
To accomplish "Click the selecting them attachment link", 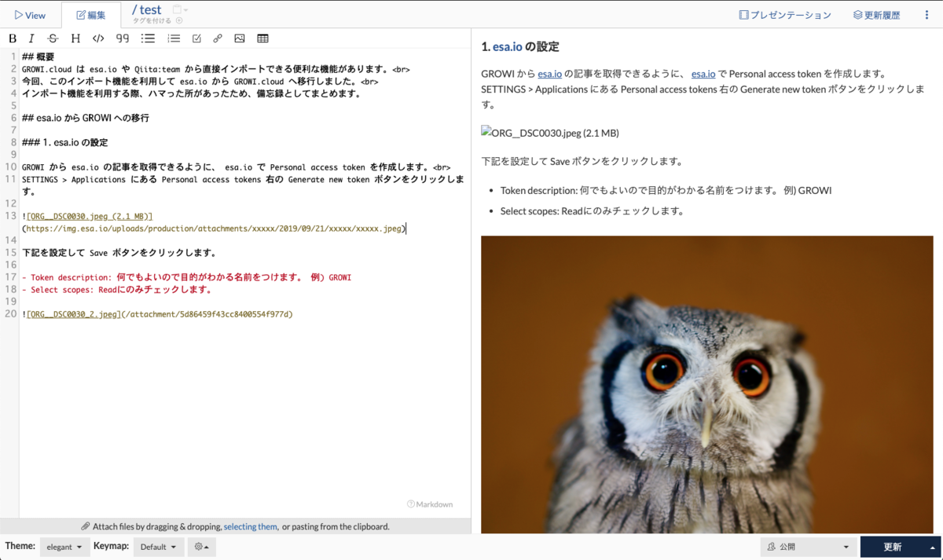I will [250, 526].
